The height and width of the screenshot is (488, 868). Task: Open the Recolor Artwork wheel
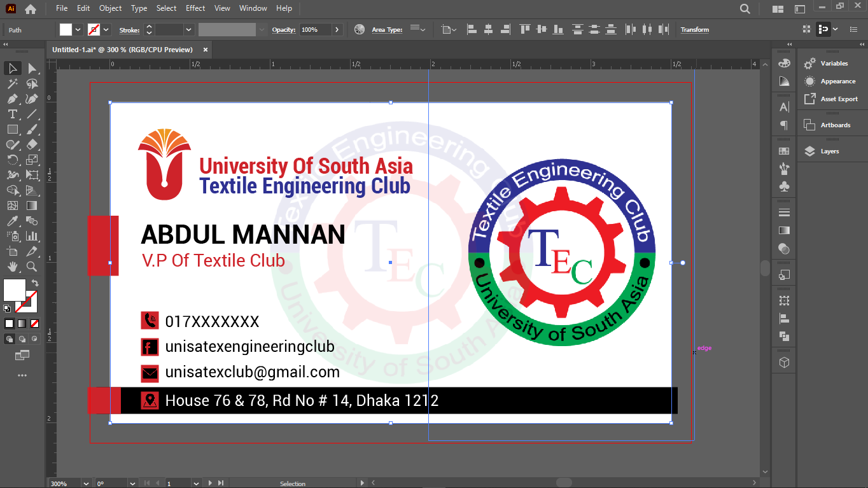(360, 30)
